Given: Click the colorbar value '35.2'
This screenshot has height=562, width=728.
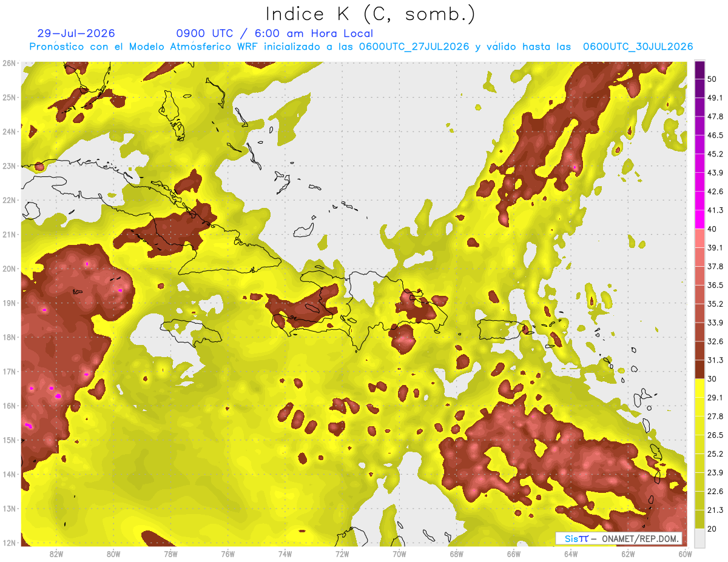Looking at the screenshot, I should tap(715, 304).
